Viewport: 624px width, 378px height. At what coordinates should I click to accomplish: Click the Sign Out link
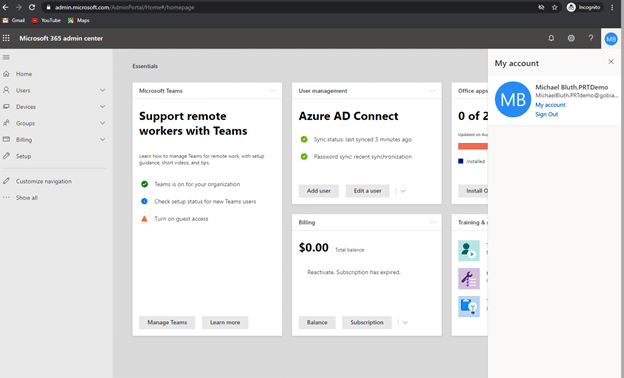(x=546, y=114)
